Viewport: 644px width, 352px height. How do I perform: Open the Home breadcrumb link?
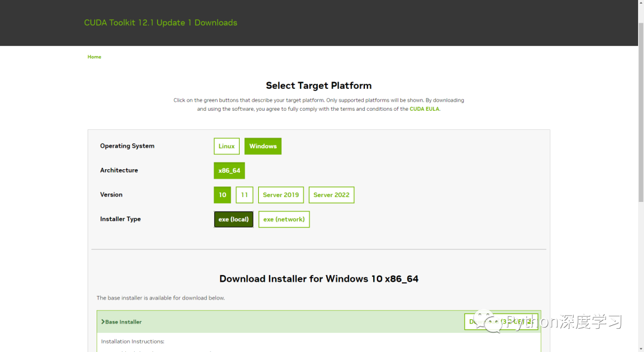(94, 57)
